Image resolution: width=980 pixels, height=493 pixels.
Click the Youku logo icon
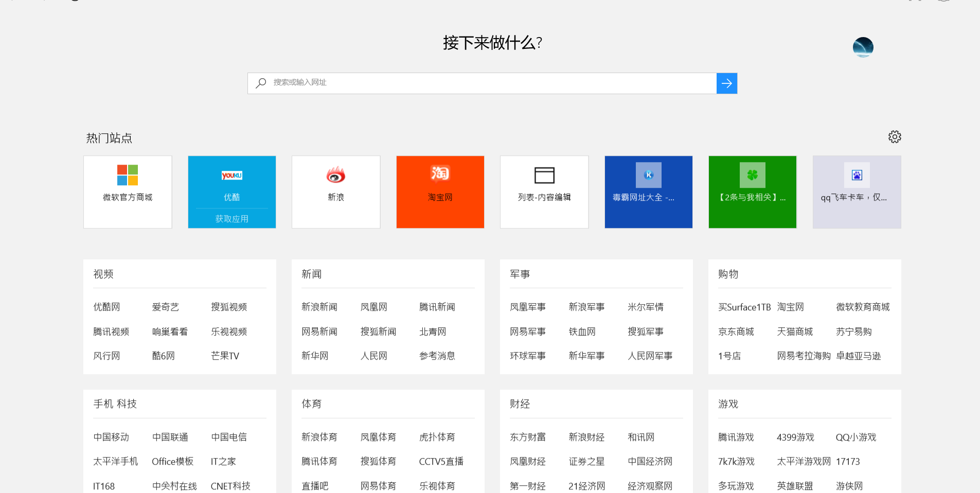click(x=232, y=175)
